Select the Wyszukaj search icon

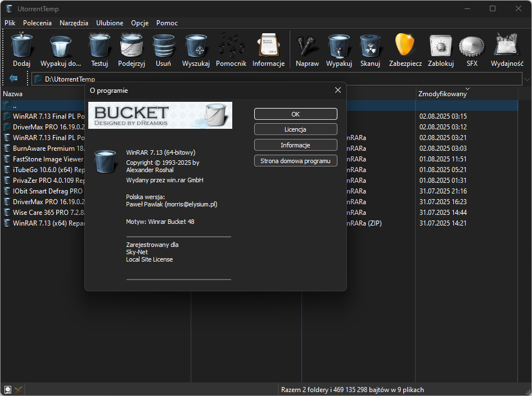196,46
